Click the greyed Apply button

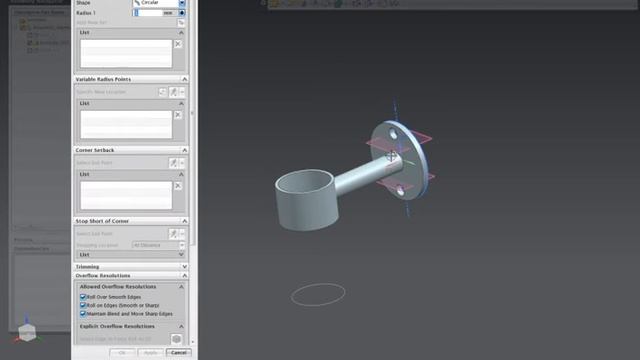tap(151, 353)
